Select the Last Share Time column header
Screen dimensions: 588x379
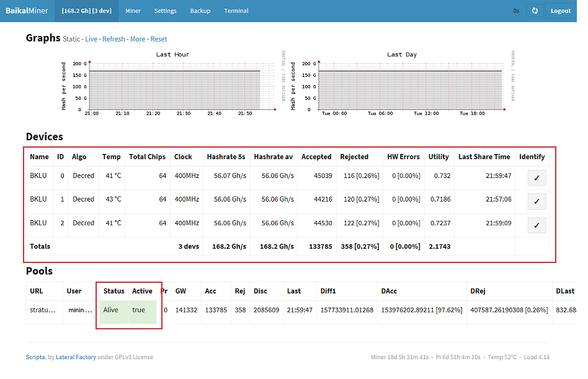[x=484, y=157]
